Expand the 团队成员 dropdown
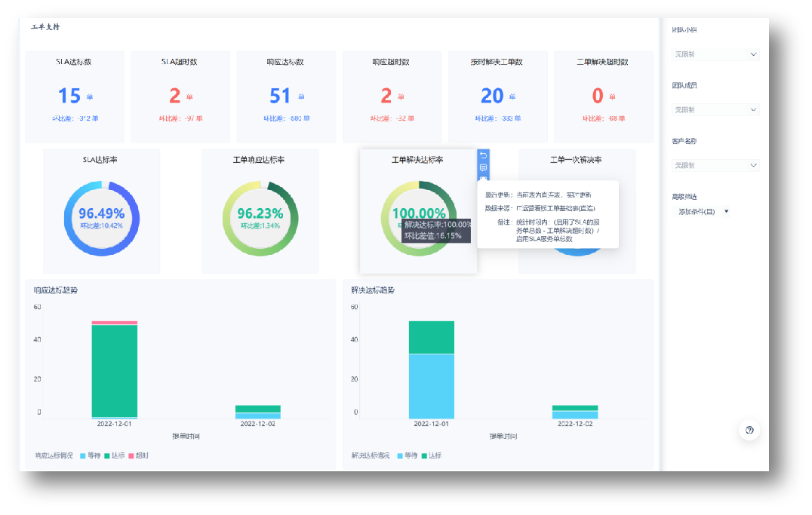The image size is (812, 515). (x=715, y=110)
